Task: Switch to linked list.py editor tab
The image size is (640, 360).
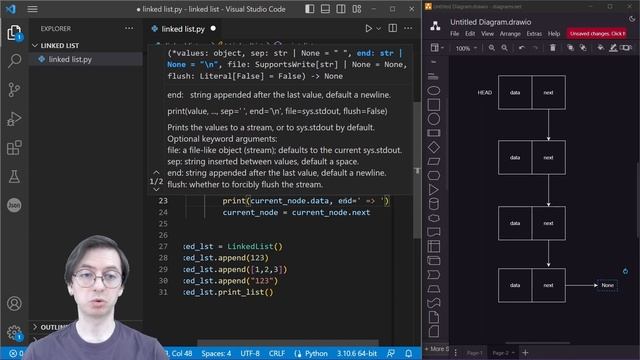Action: click(182, 29)
